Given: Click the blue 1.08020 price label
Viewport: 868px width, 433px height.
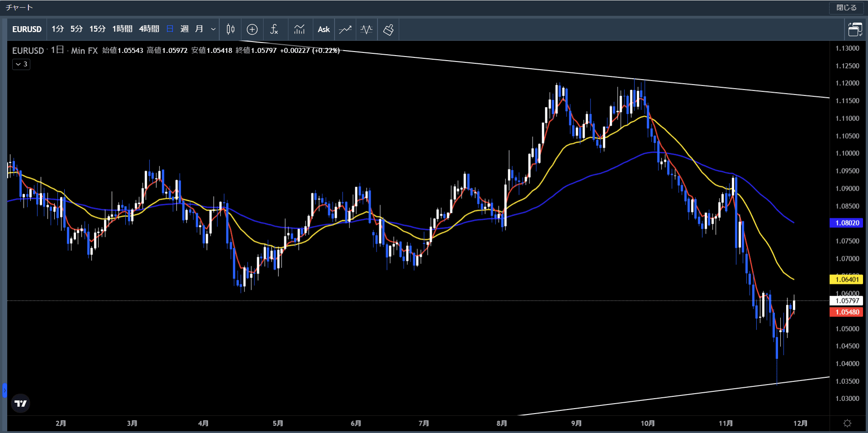Looking at the screenshot, I should 847,223.
